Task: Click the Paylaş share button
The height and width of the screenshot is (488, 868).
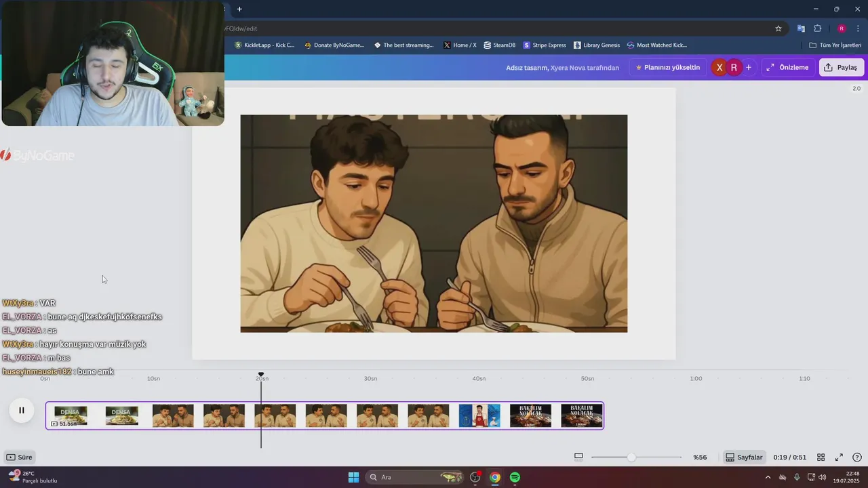Action: pos(842,67)
